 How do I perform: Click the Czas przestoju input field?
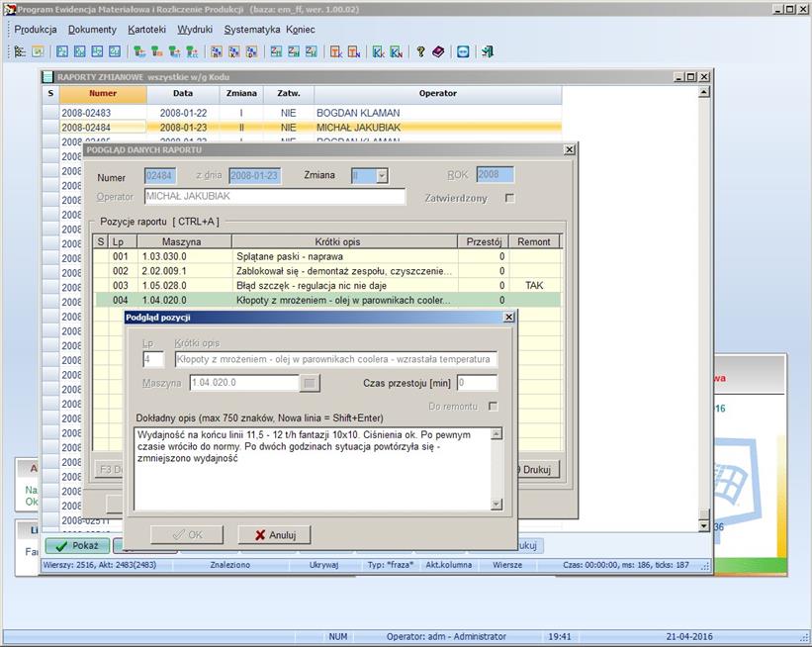pyautogui.click(x=477, y=383)
